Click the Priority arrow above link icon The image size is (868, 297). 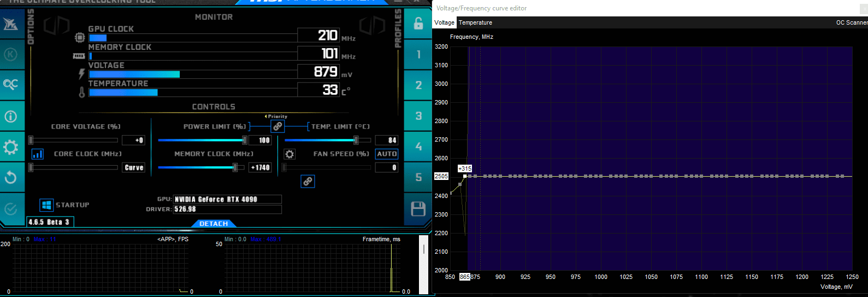[x=276, y=117]
